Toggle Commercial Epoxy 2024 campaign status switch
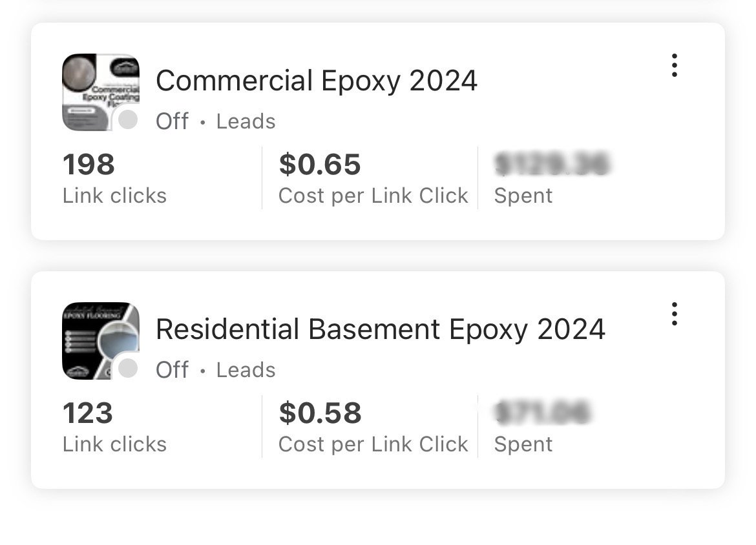Image resolution: width=756 pixels, height=545 pixels. 128,119
